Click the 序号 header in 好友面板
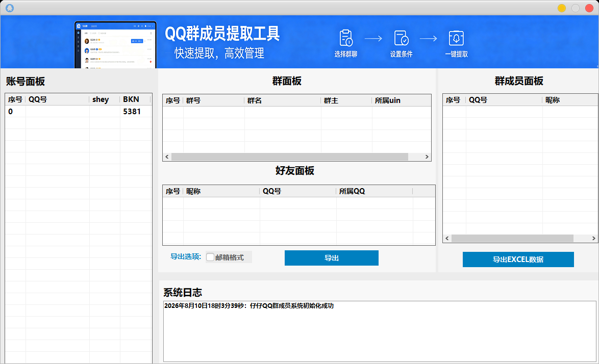The width and height of the screenshot is (599, 364). pyautogui.click(x=172, y=191)
